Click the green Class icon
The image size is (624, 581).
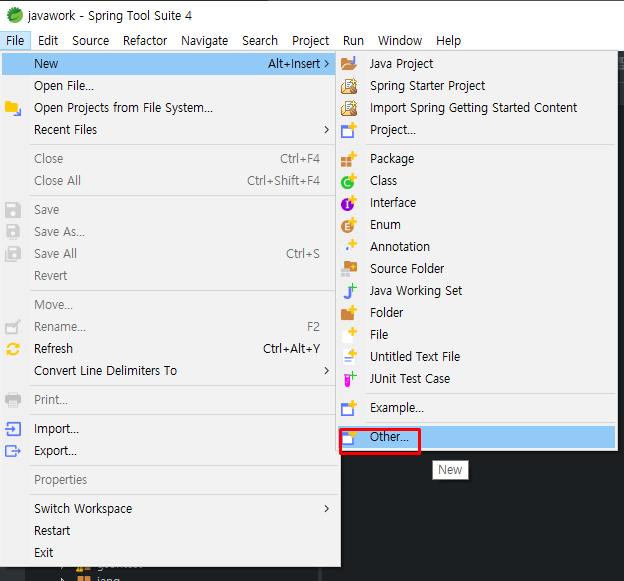point(349,181)
